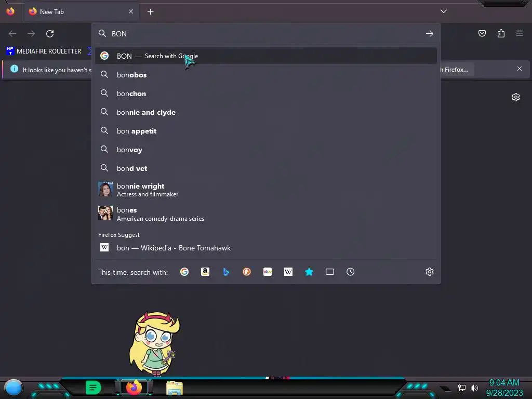This screenshot has width=532, height=399.
Task: Search this time with Bing icon
Action: 226,272
